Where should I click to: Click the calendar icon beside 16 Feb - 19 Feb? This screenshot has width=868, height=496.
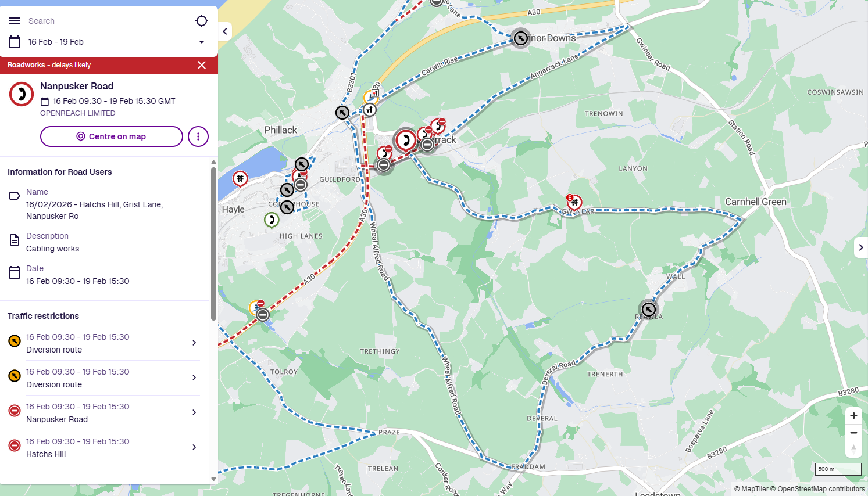[x=15, y=42]
